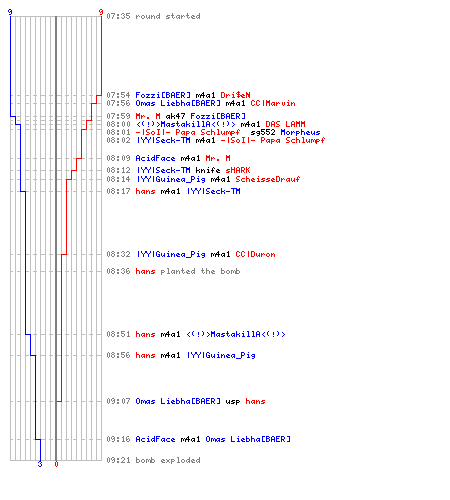Click AcidFace at the 08:09 event
The image size is (450, 500).
pos(155,158)
